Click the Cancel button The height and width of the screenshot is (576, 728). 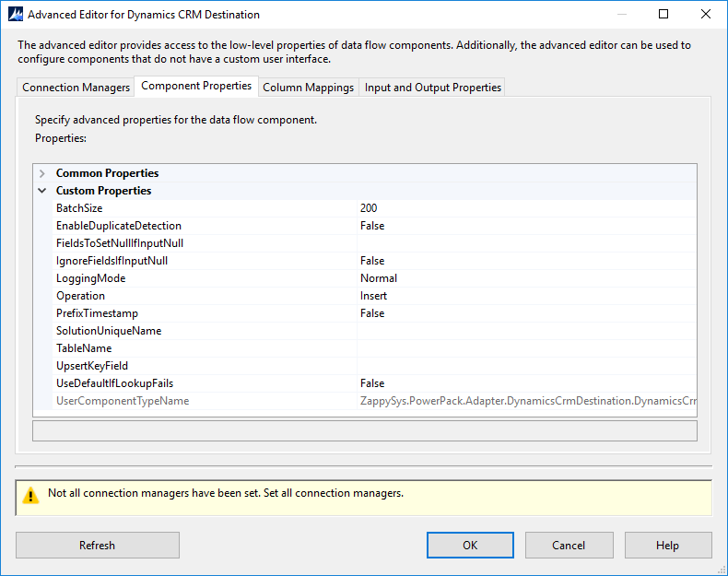pos(569,545)
